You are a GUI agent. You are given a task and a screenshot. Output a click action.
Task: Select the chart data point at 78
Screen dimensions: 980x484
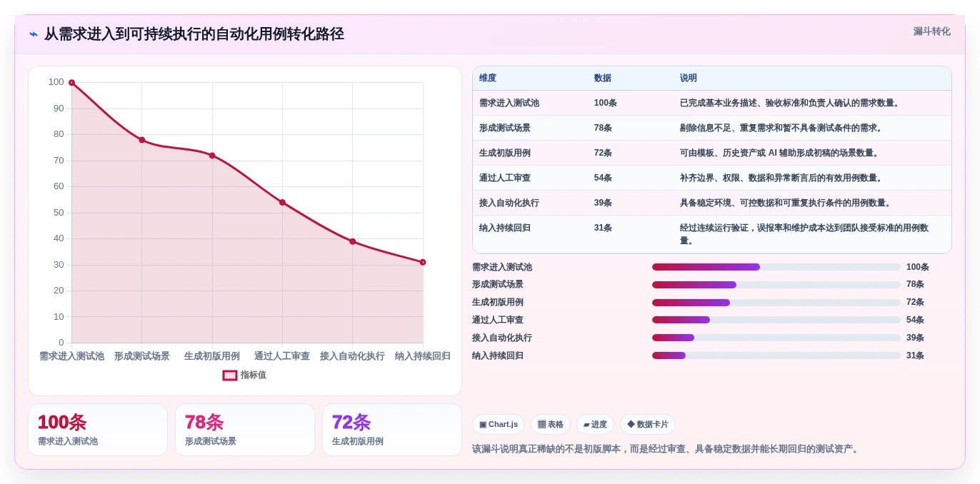tap(141, 140)
